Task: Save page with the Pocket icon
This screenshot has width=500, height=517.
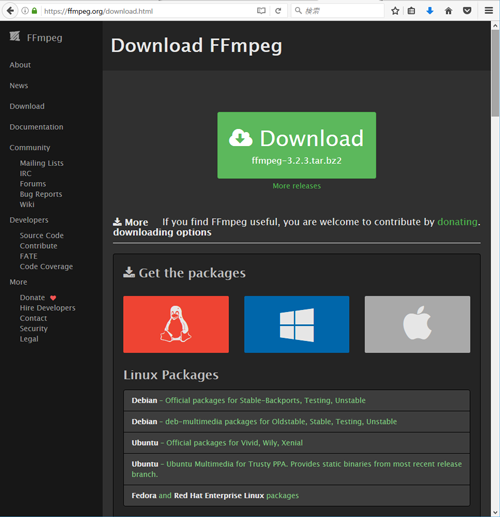Action: tap(467, 11)
